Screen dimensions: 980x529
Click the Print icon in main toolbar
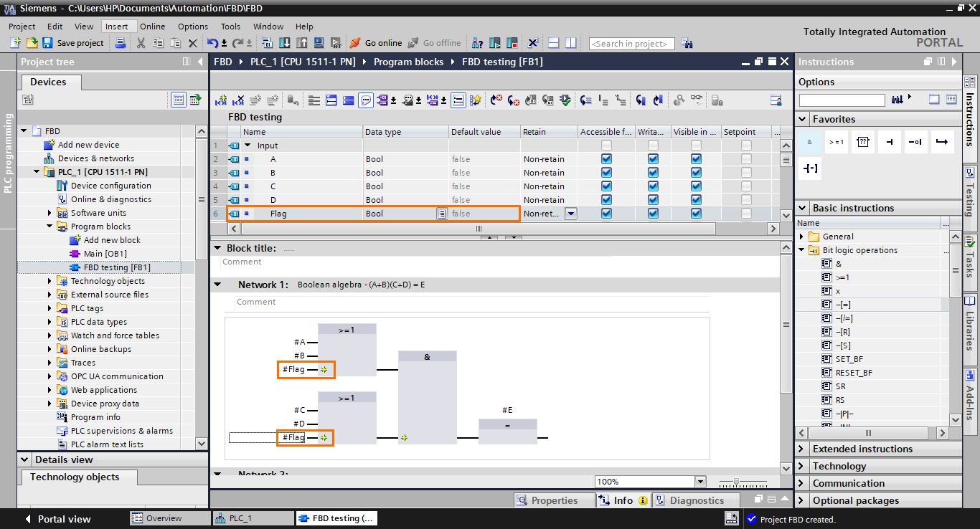pos(121,43)
